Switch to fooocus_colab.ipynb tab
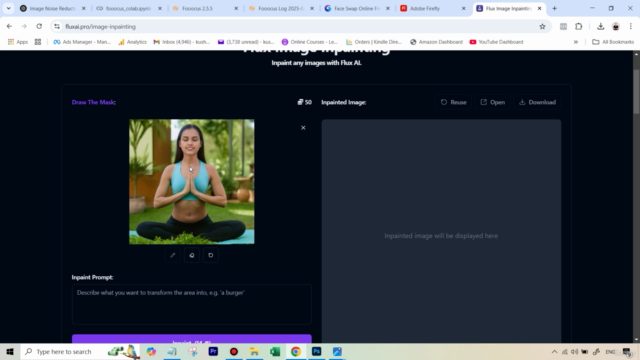640x360 pixels. click(x=129, y=8)
